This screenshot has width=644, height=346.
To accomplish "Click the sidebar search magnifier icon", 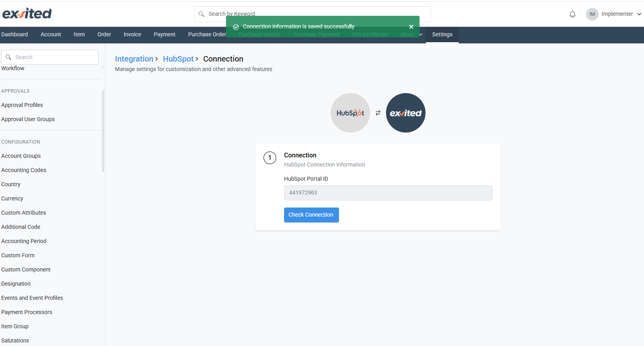I will 8,57.
